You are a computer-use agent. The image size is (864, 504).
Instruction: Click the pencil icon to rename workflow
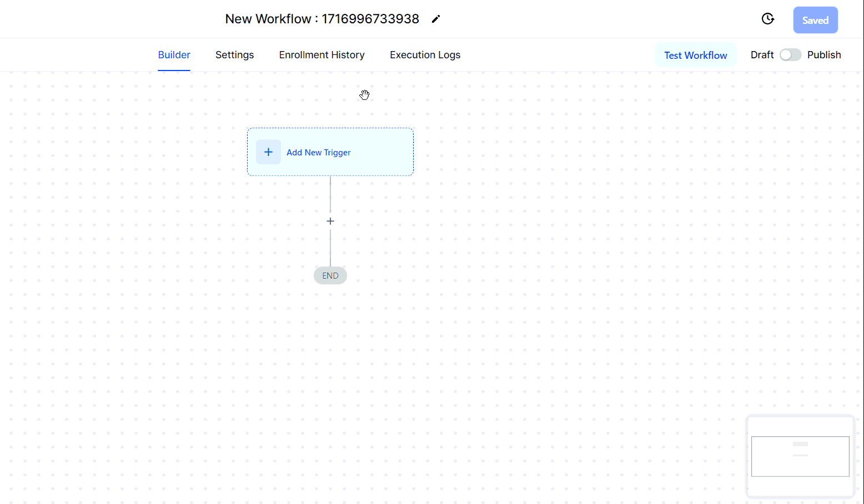point(436,19)
